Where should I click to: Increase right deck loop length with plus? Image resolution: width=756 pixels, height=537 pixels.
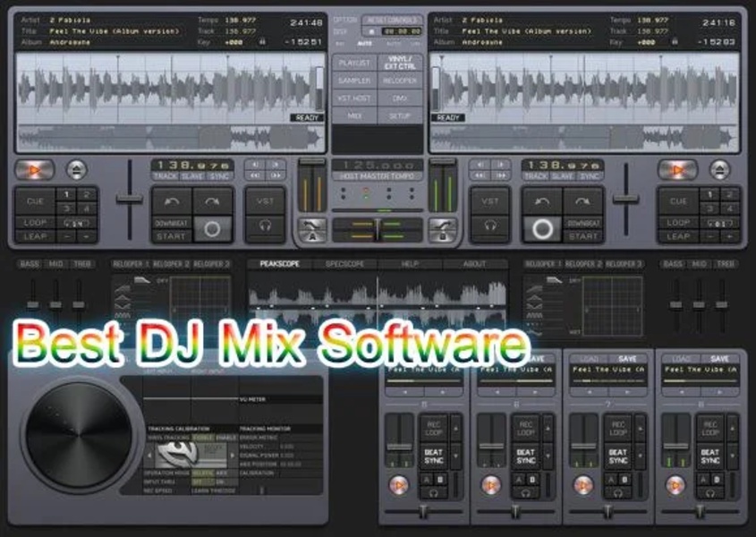point(730,236)
